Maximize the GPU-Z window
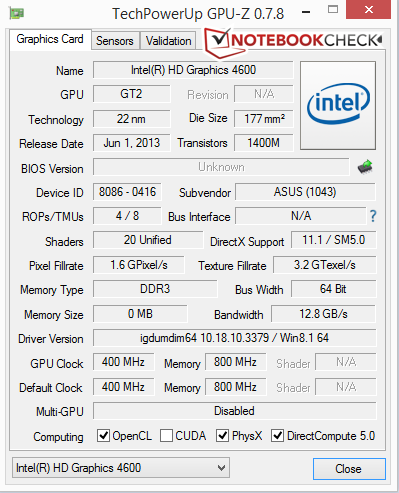The width and height of the screenshot is (399, 493). (x=333, y=10)
